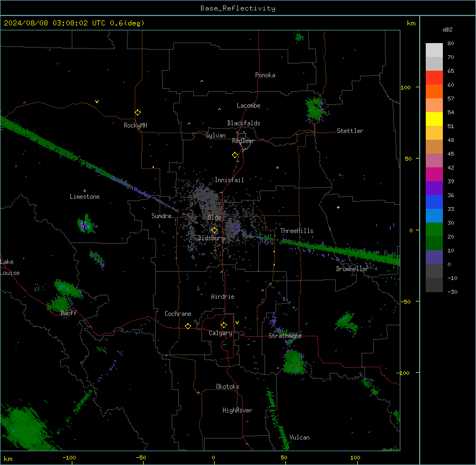Viewport: 476px width, 465px height.
Task: Click the purple 10 dBZ legend swatch
Action: (x=434, y=257)
